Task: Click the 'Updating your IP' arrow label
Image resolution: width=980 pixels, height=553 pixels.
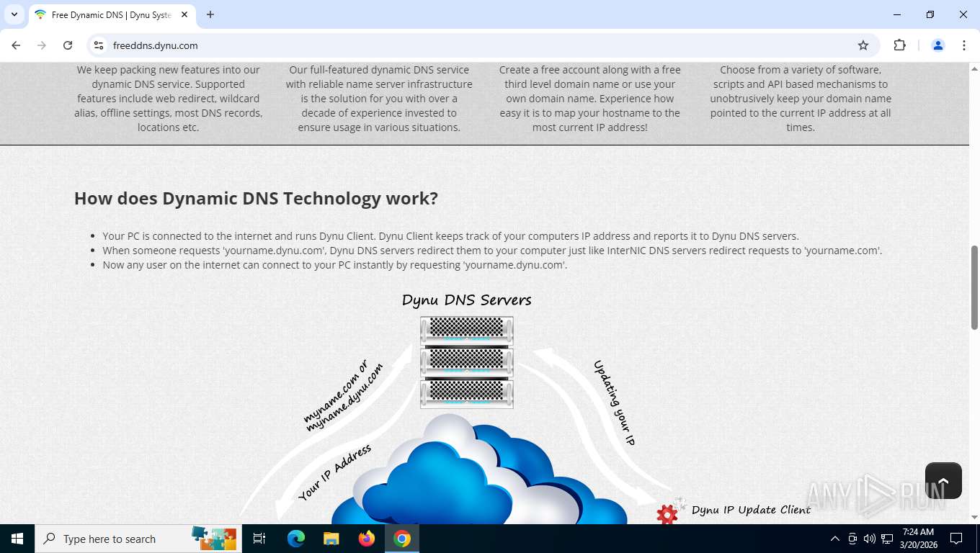Action: click(614, 403)
